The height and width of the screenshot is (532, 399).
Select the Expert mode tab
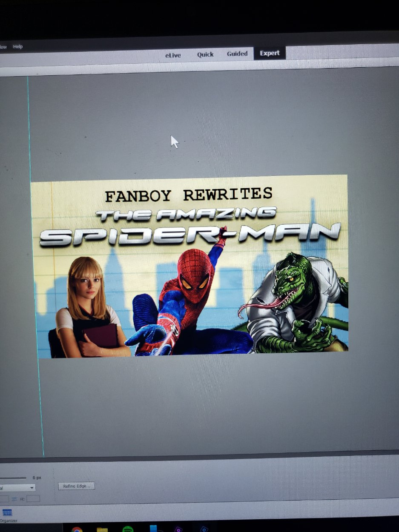pyautogui.click(x=270, y=53)
